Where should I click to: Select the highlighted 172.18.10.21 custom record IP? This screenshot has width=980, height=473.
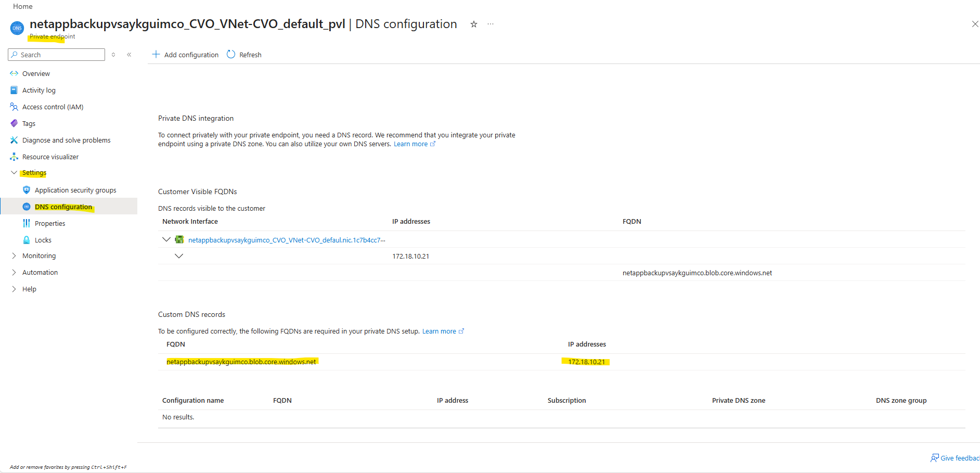[x=587, y=362]
